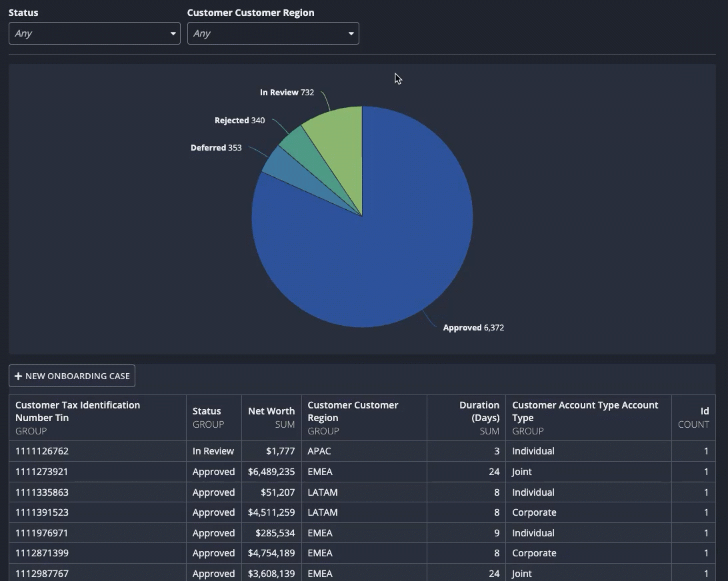Click net worth value $51,207
The image size is (728, 581).
click(x=271, y=492)
